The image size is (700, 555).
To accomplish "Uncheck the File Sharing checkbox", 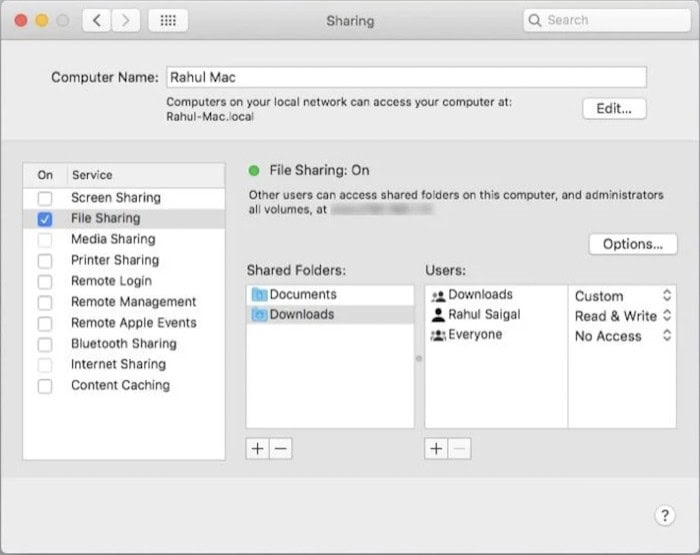I will coord(45,219).
